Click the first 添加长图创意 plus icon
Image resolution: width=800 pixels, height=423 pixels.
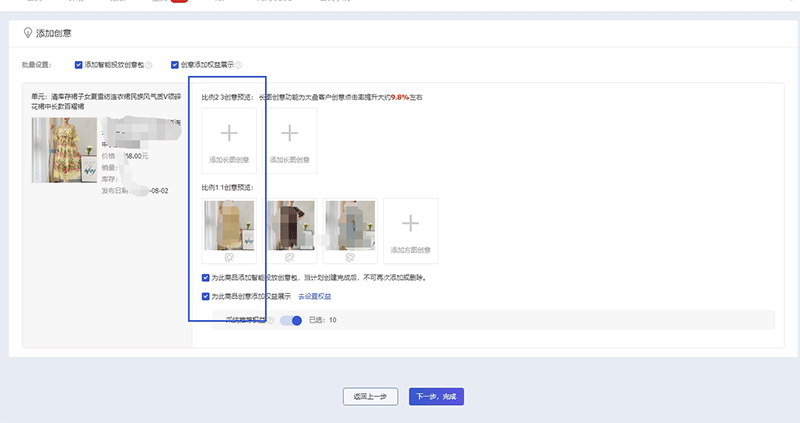229,133
